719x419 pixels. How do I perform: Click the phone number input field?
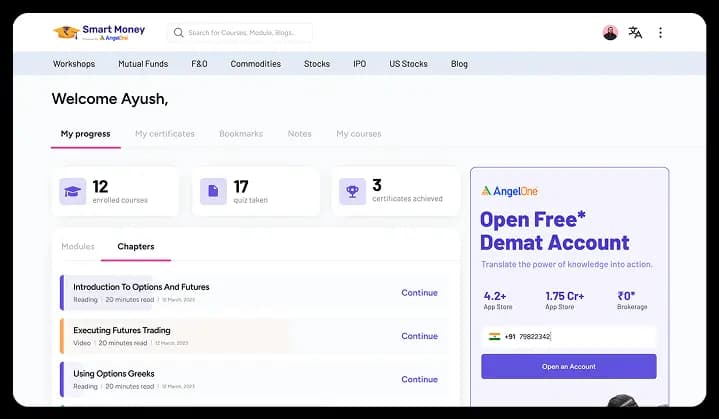(x=569, y=336)
